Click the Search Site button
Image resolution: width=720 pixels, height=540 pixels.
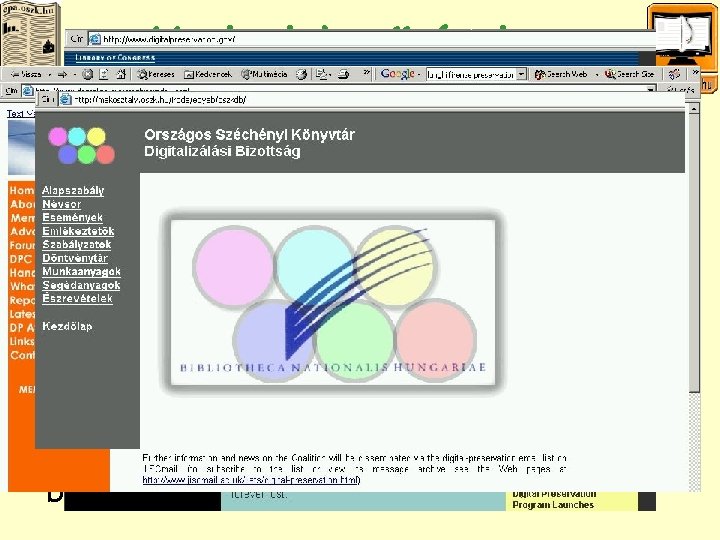tap(630, 74)
